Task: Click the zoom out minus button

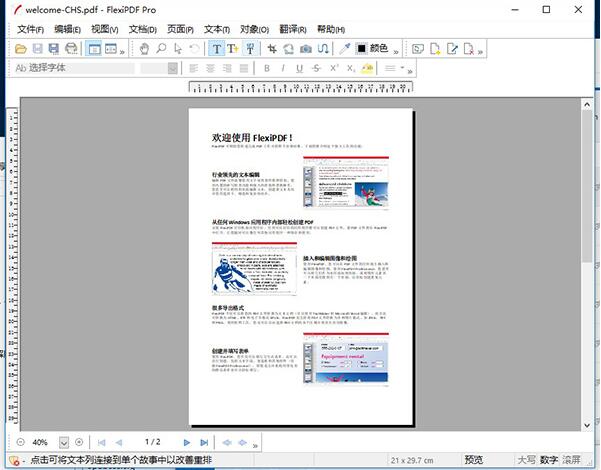Action: 21,442
